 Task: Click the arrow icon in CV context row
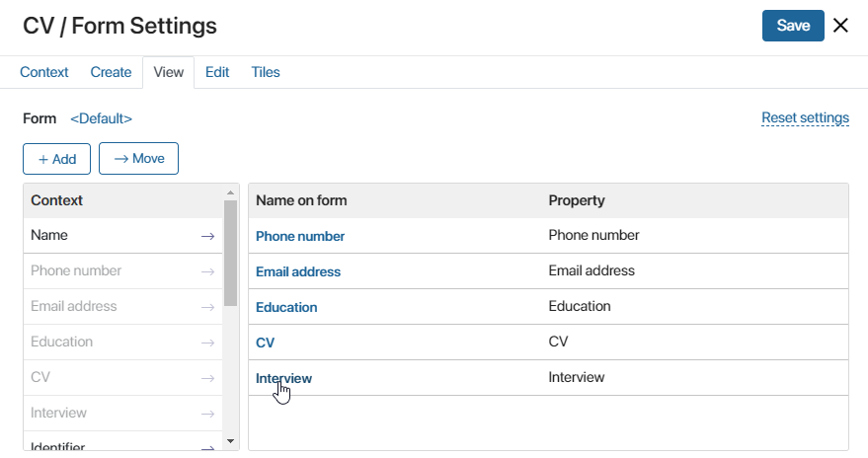pos(207,378)
